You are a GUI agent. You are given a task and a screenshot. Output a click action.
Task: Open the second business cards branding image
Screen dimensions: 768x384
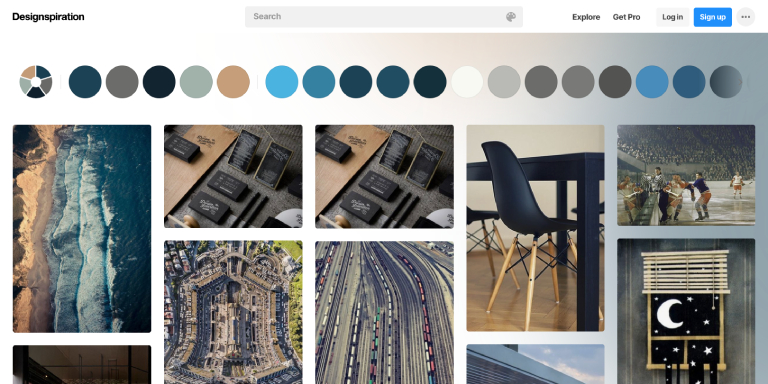tap(384, 176)
